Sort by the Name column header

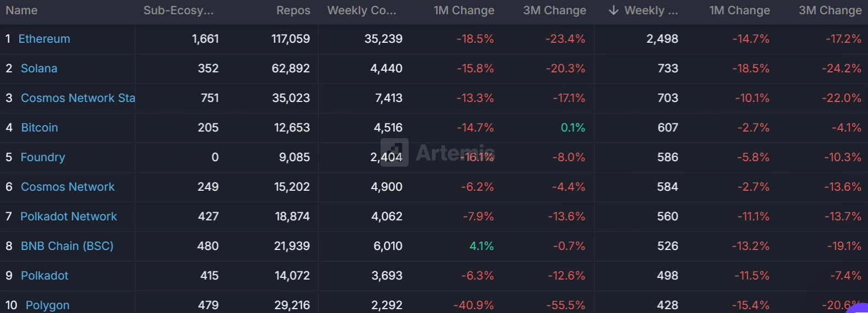tap(21, 10)
